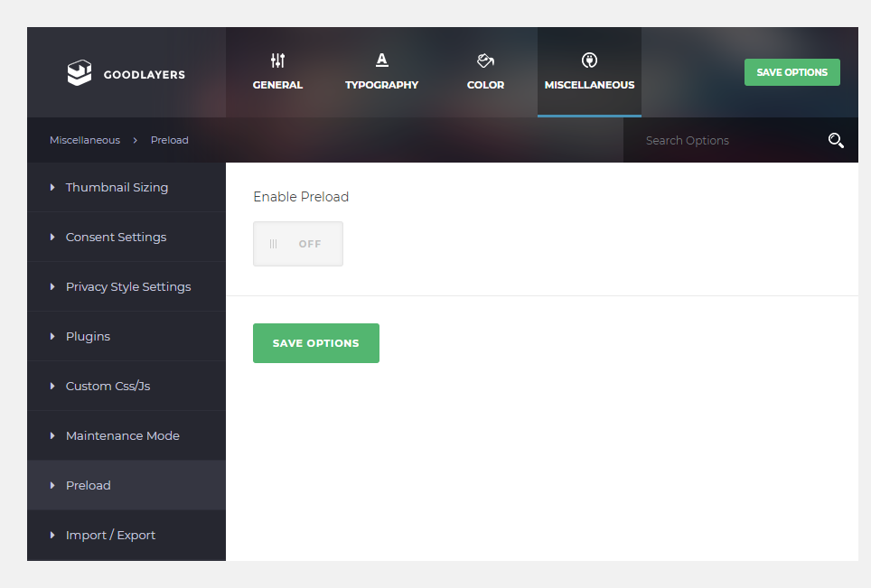
Task: Select Plugins in the sidebar
Action: point(126,337)
